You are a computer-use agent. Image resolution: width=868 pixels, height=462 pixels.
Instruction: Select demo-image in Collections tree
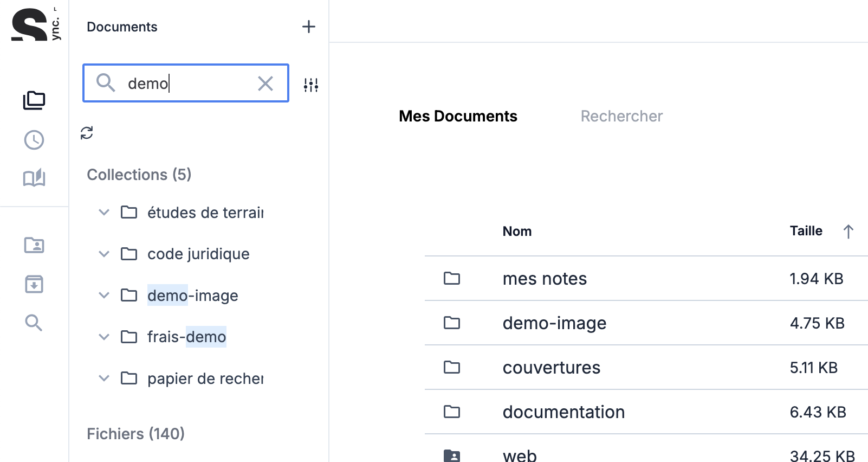(x=192, y=296)
